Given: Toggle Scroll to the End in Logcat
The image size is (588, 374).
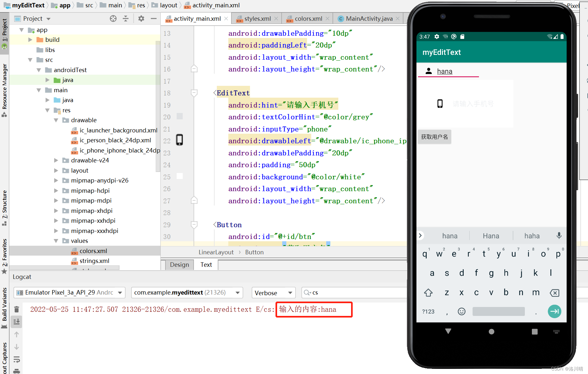Looking at the screenshot, I should [16, 322].
